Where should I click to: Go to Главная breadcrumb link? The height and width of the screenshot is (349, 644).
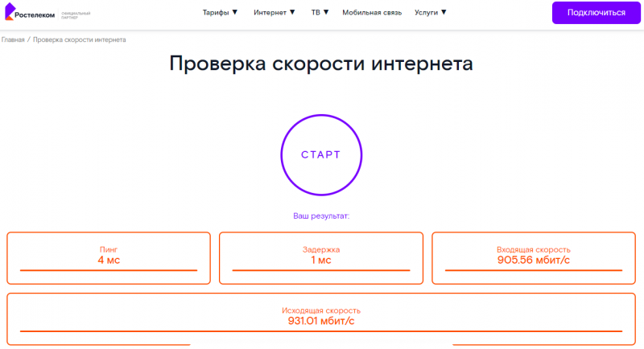[13, 39]
